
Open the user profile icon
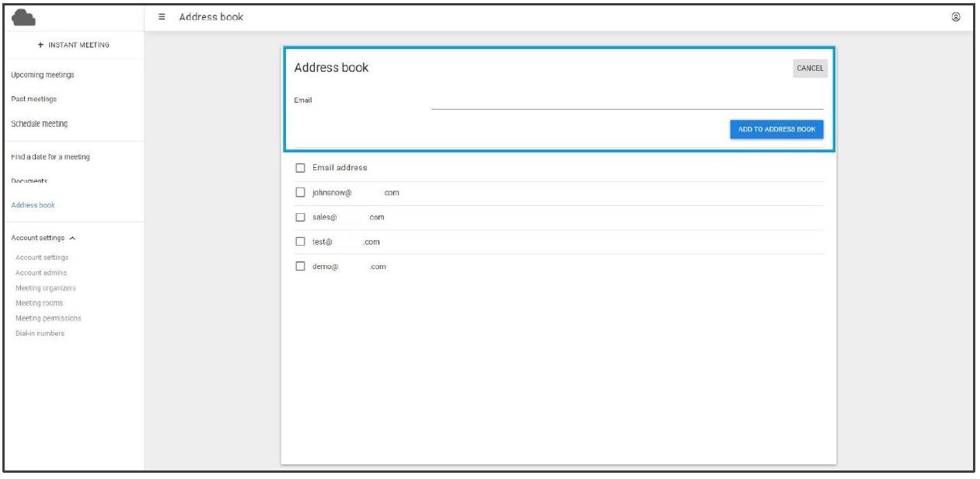pyautogui.click(x=955, y=17)
